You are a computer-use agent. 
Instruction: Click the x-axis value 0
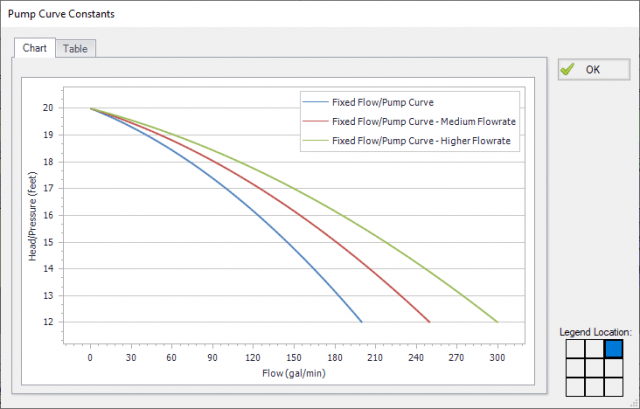click(90, 358)
